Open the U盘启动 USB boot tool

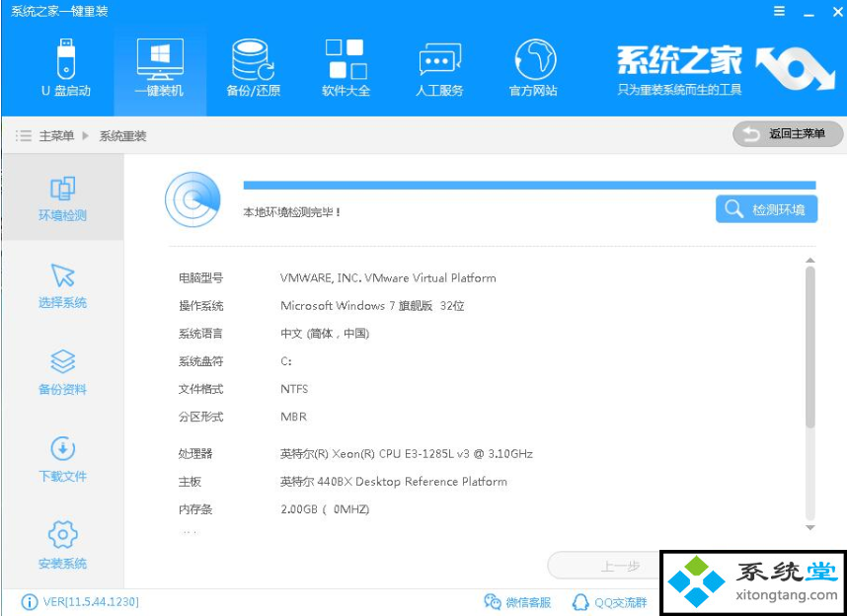(x=66, y=68)
